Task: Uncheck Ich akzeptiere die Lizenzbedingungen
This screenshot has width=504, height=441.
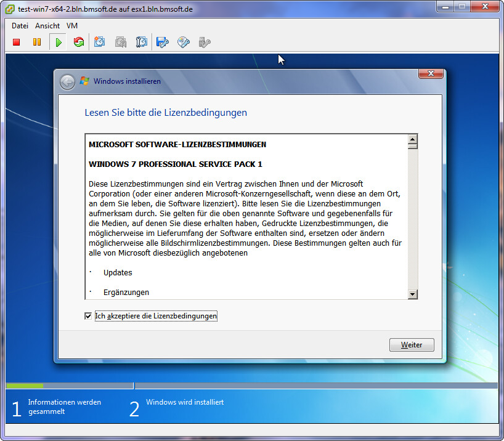Action: point(88,316)
